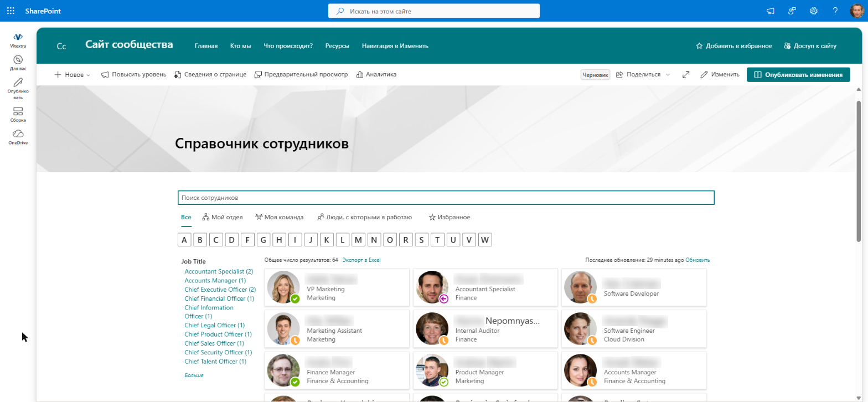Expand more job titles with 'Больше'
Viewport: 868px width, 402px height.
point(194,375)
